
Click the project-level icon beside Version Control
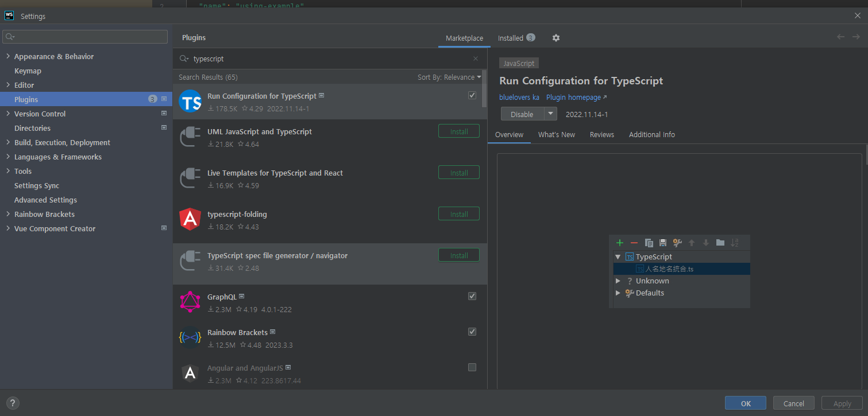tap(164, 114)
